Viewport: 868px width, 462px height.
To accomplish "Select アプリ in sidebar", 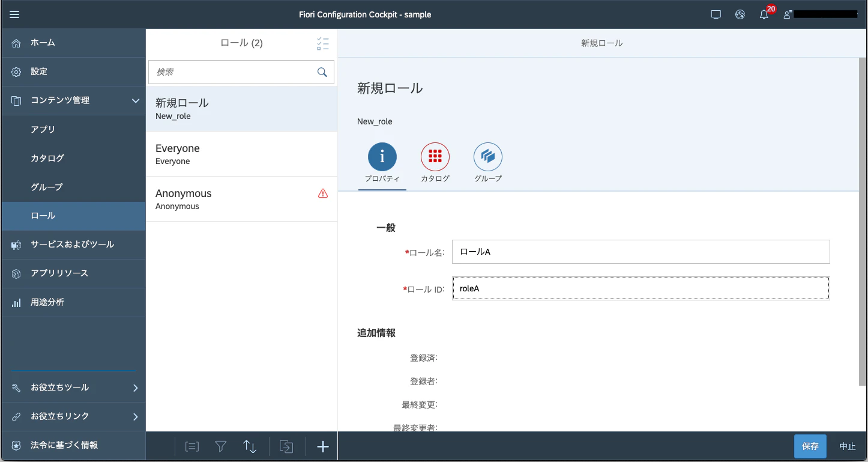I will (x=73, y=129).
